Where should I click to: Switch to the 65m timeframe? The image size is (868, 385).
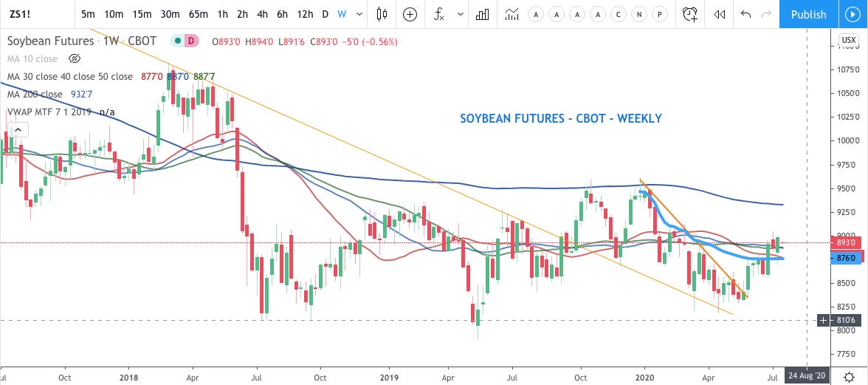[x=198, y=14]
